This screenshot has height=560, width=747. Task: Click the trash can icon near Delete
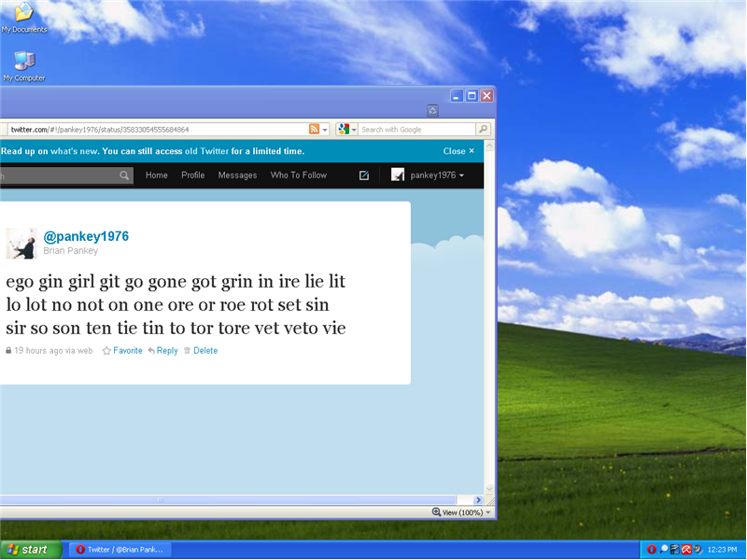(188, 351)
